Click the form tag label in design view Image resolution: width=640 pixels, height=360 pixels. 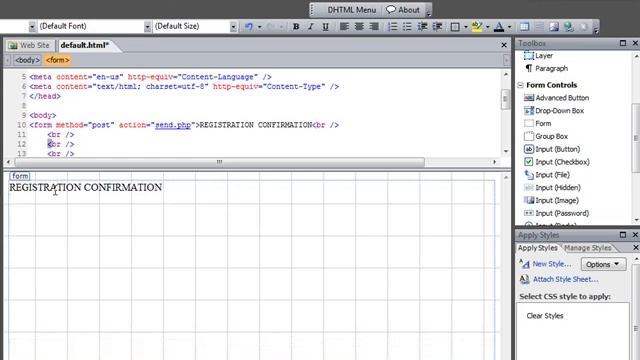pos(20,176)
